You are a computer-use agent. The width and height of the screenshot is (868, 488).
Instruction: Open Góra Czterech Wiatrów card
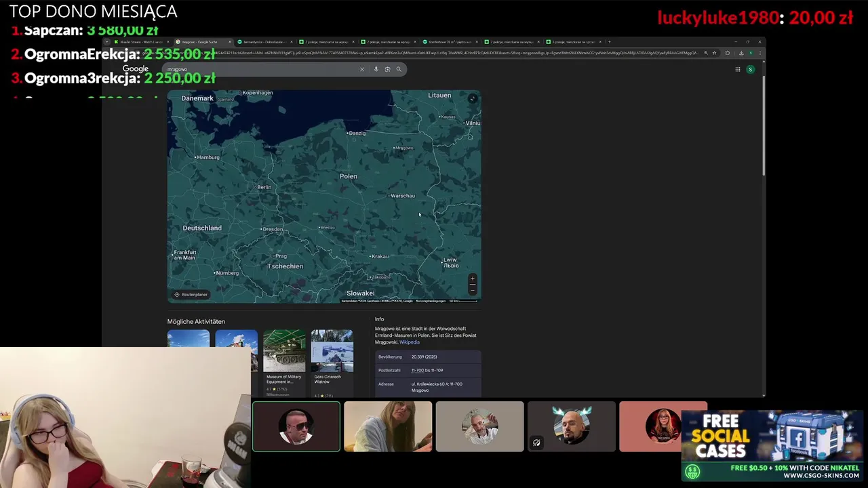click(332, 363)
